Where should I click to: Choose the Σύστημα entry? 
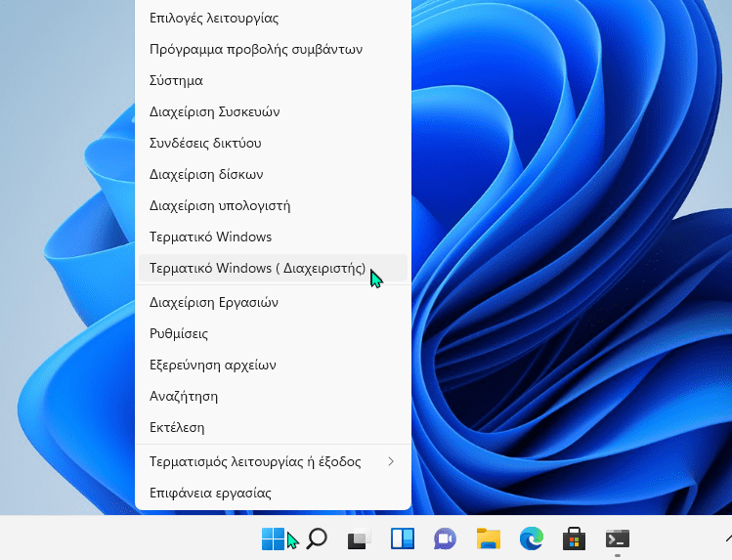tap(273, 80)
